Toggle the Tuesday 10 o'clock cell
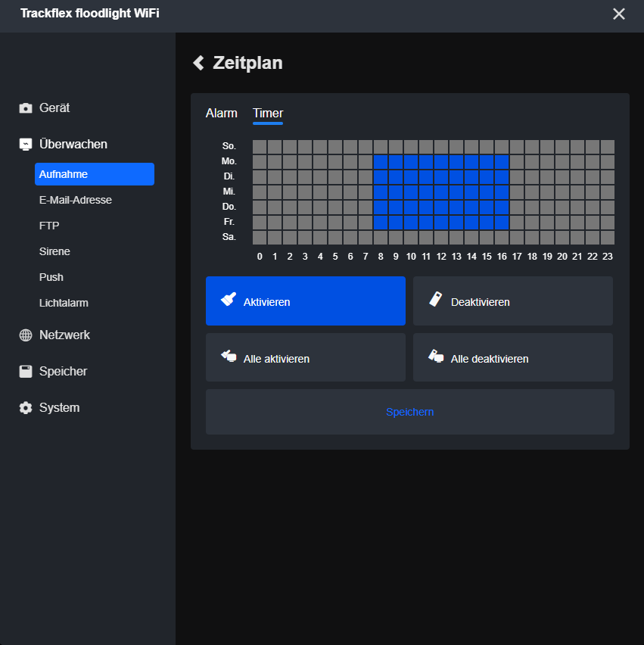The height and width of the screenshot is (645, 644). [x=411, y=177]
